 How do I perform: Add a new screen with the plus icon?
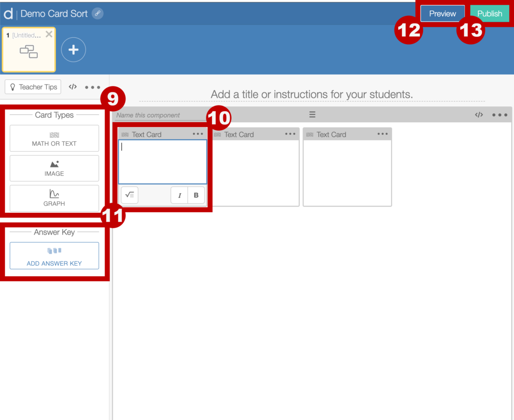point(73,49)
